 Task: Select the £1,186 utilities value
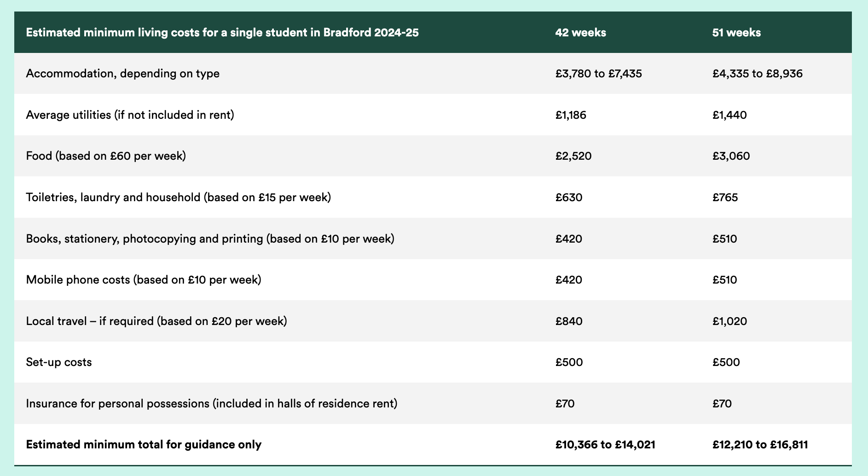pyautogui.click(x=571, y=115)
